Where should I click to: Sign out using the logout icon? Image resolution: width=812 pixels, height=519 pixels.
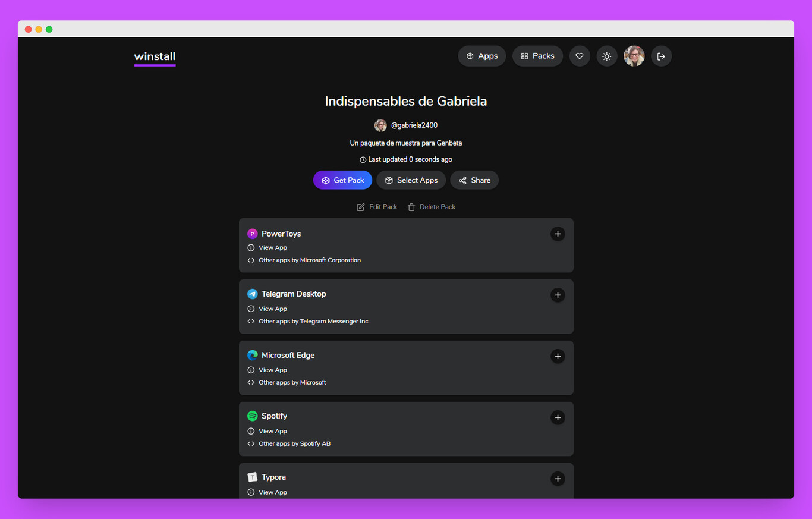(661, 55)
